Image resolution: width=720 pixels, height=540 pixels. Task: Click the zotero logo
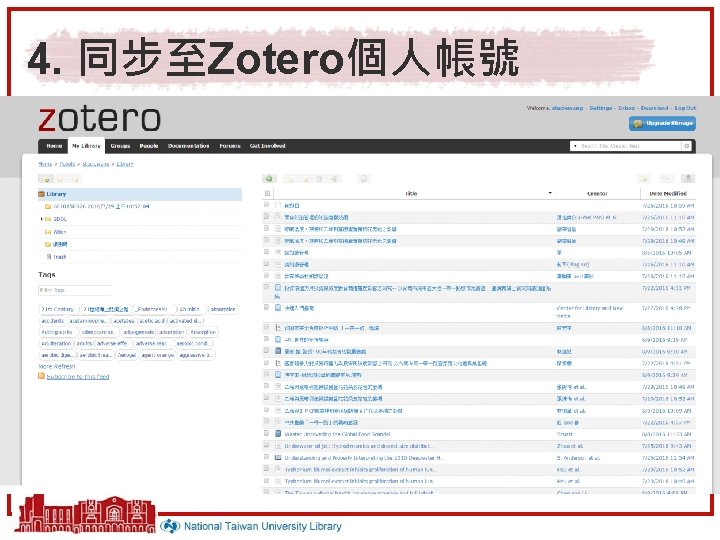click(x=100, y=119)
